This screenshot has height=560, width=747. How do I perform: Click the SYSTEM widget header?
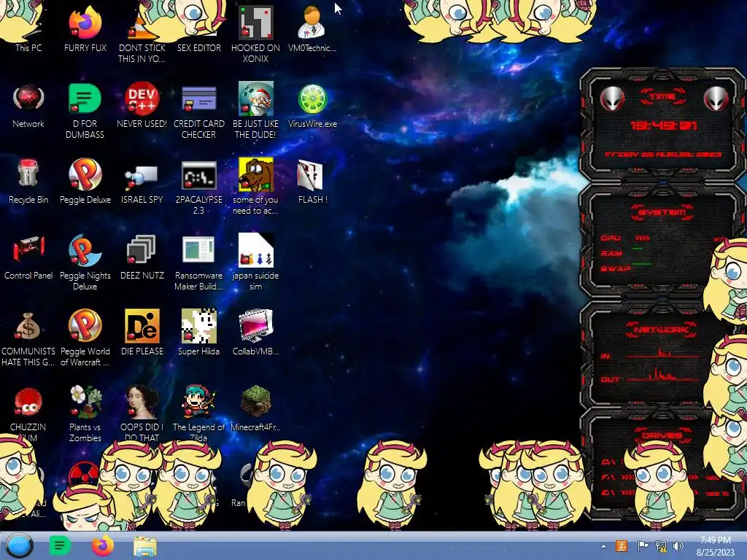pyautogui.click(x=662, y=212)
